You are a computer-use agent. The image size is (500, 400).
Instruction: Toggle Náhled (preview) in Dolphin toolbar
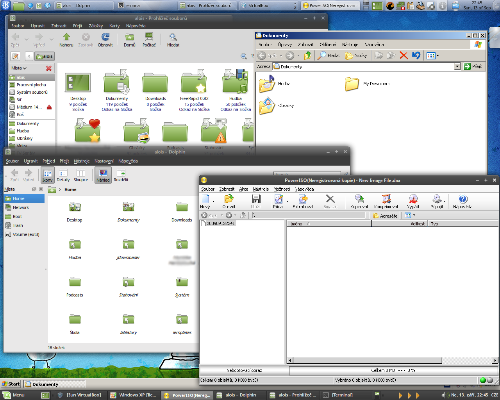[x=103, y=175]
